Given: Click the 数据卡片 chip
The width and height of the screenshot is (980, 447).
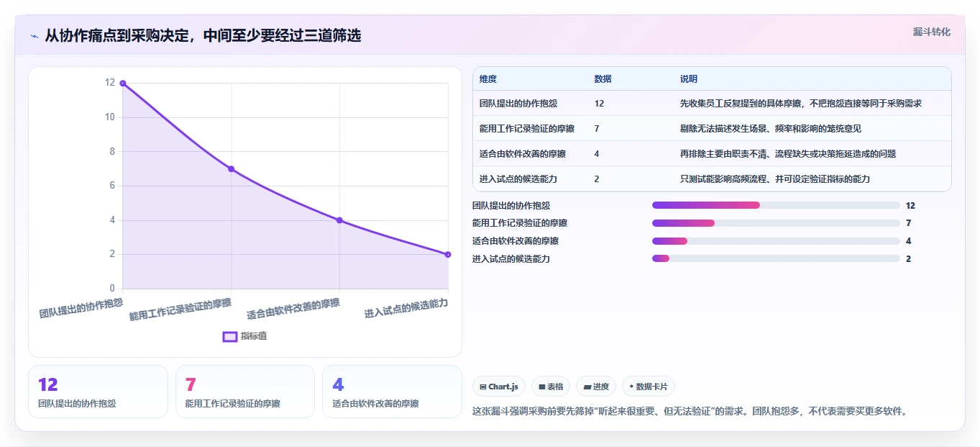Looking at the screenshot, I should [x=649, y=387].
